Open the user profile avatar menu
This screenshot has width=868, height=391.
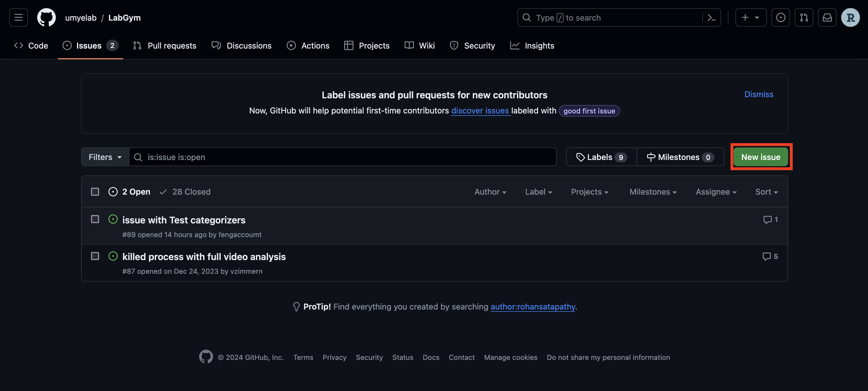point(850,17)
